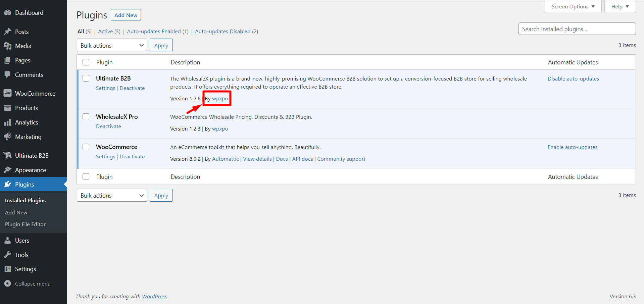Screen dimensions: 644x304
Task: Click the Plugins plug icon in sidebar
Action: [x=7, y=184]
